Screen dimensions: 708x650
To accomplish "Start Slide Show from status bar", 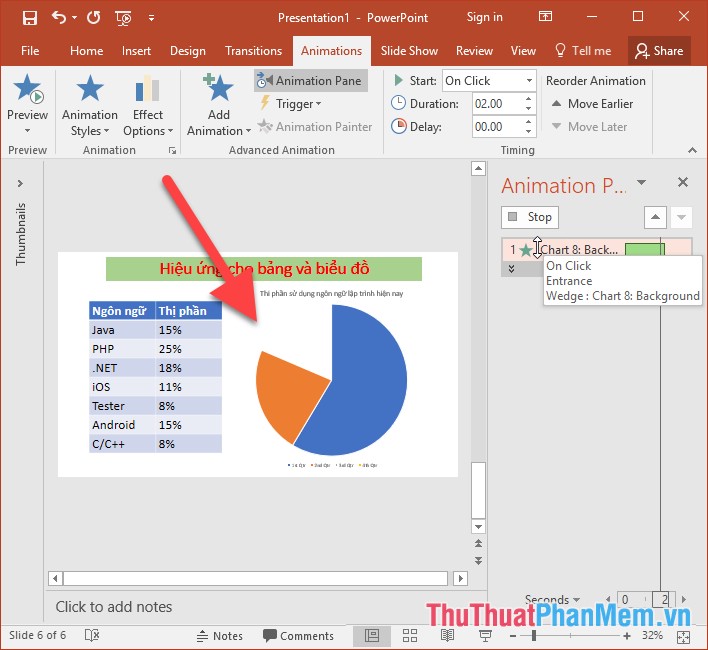I will 485,636.
